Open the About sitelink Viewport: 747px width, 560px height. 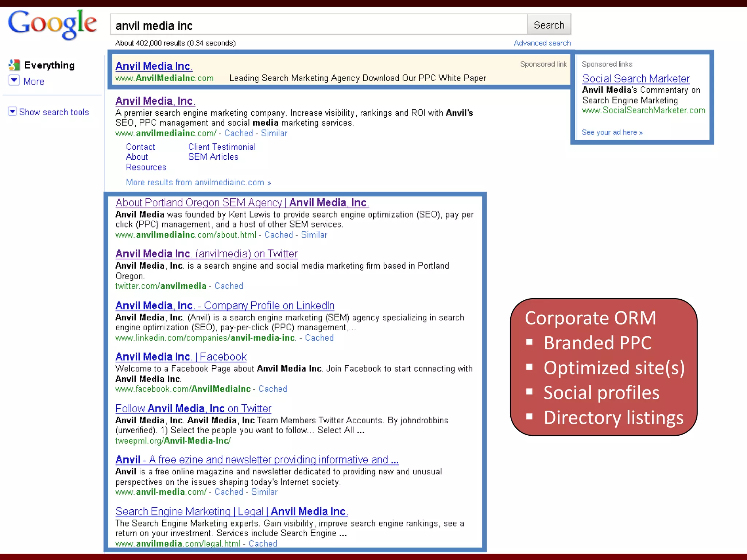pyautogui.click(x=137, y=157)
